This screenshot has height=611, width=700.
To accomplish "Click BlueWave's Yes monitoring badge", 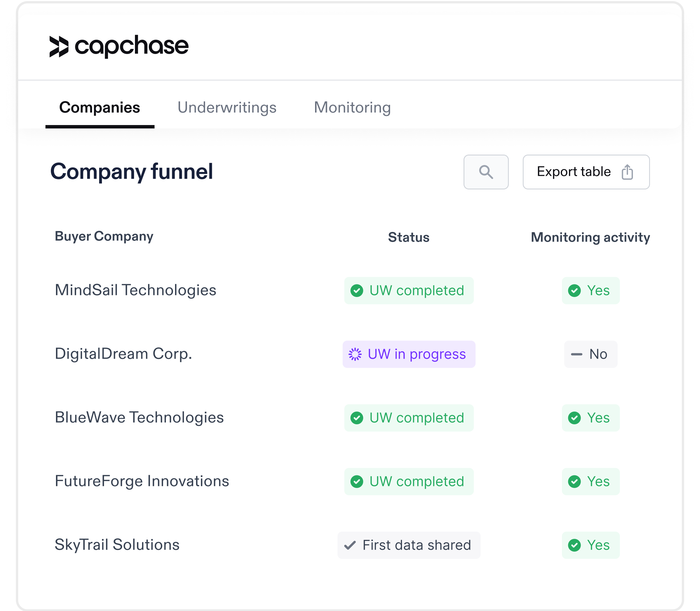I will click(x=591, y=418).
